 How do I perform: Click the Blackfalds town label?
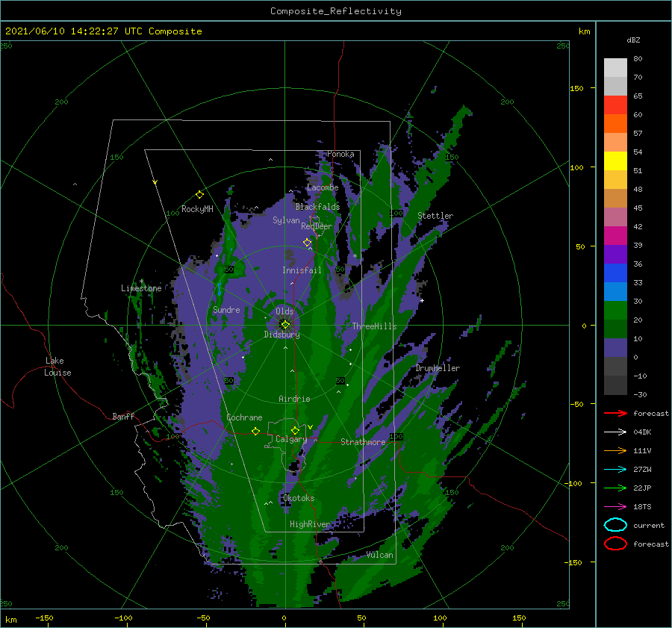(x=317, y=207)
